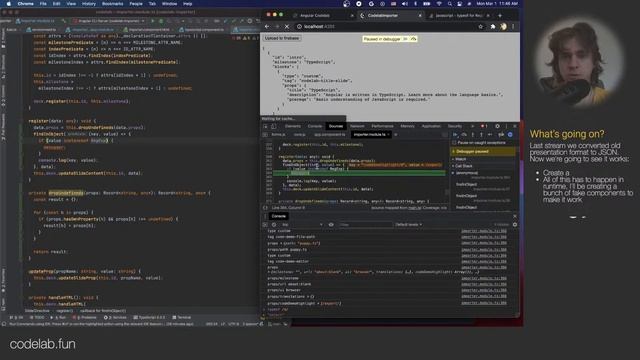640x360 pixels.
Task: Open Default levels dropdown in console
Action: (409, 225)
